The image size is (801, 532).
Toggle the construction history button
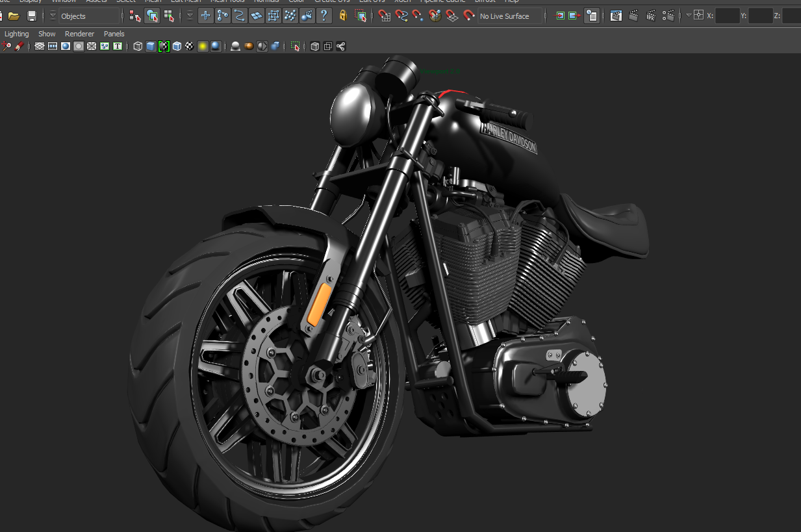point(591,16)
